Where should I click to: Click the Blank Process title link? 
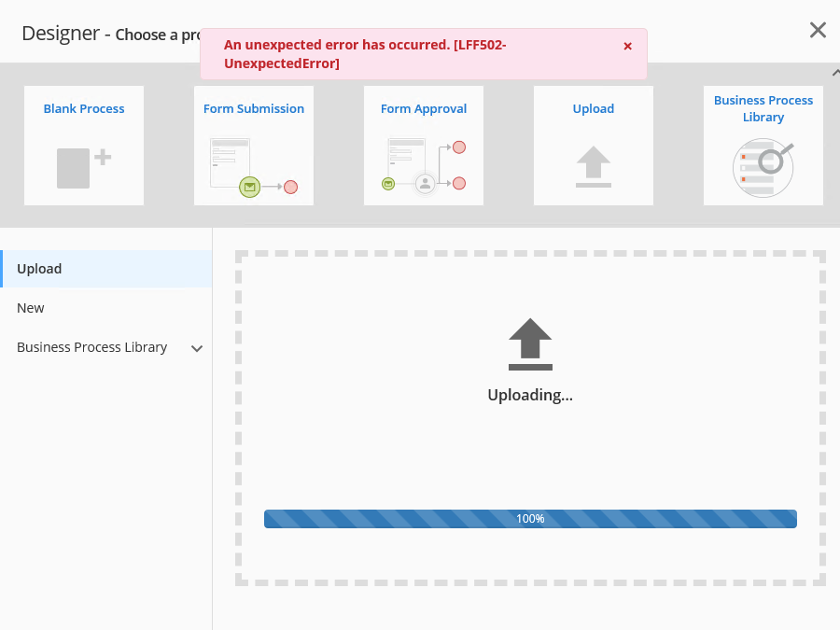(x=84, y=109)
